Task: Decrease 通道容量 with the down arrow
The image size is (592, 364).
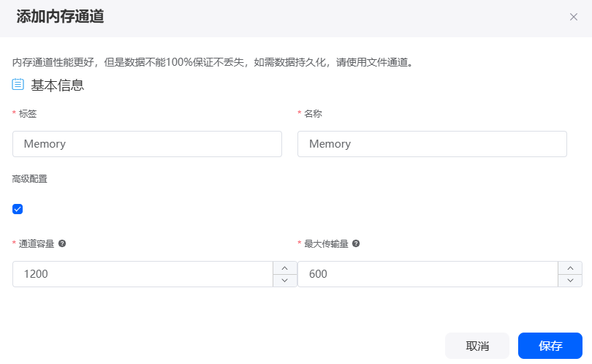Action: click(x=285, y=281)
